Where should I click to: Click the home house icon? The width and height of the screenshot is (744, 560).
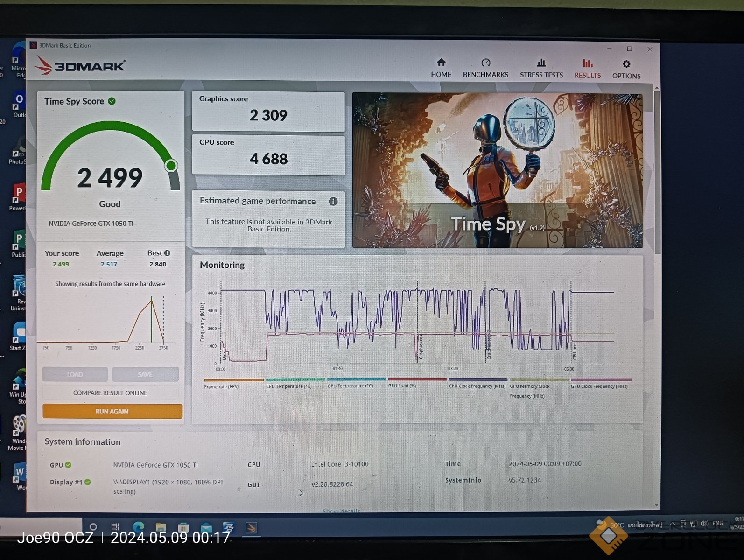click(x=441, y=62)
